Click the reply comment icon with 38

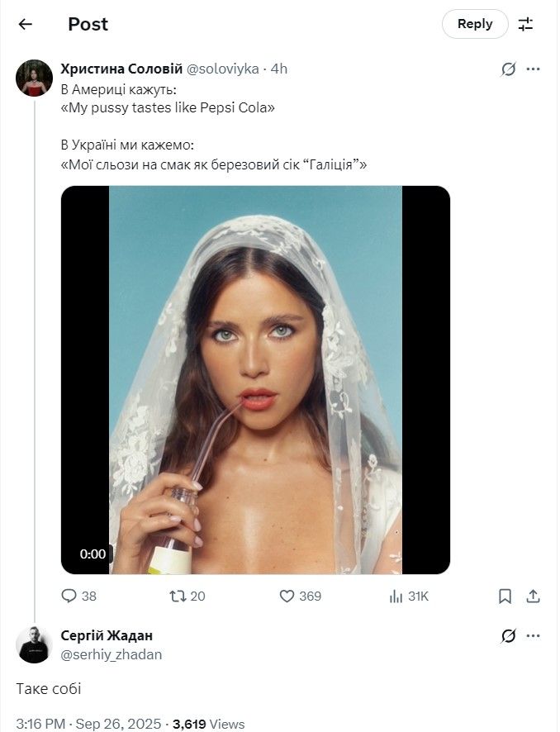70,596
